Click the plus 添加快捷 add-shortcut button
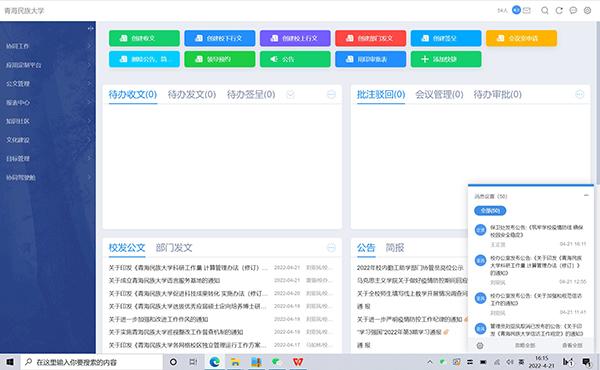 pos(446,59)
